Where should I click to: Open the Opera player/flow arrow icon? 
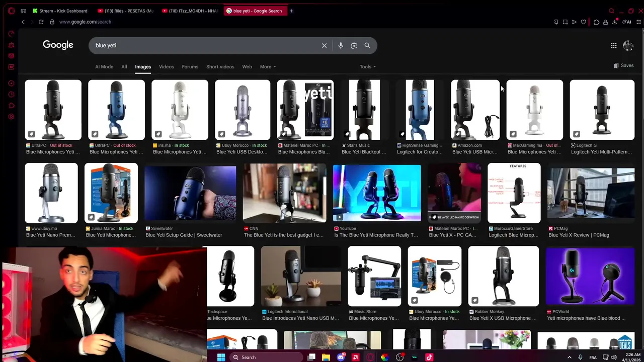tap(574, 22)
